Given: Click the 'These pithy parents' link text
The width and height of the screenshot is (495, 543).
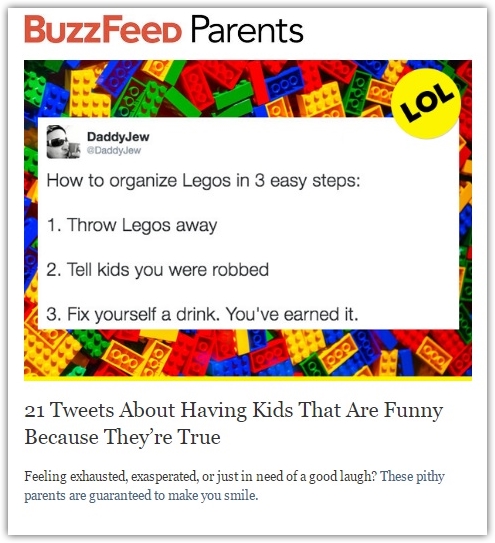Looking at the screenshot, I should 412,477.
